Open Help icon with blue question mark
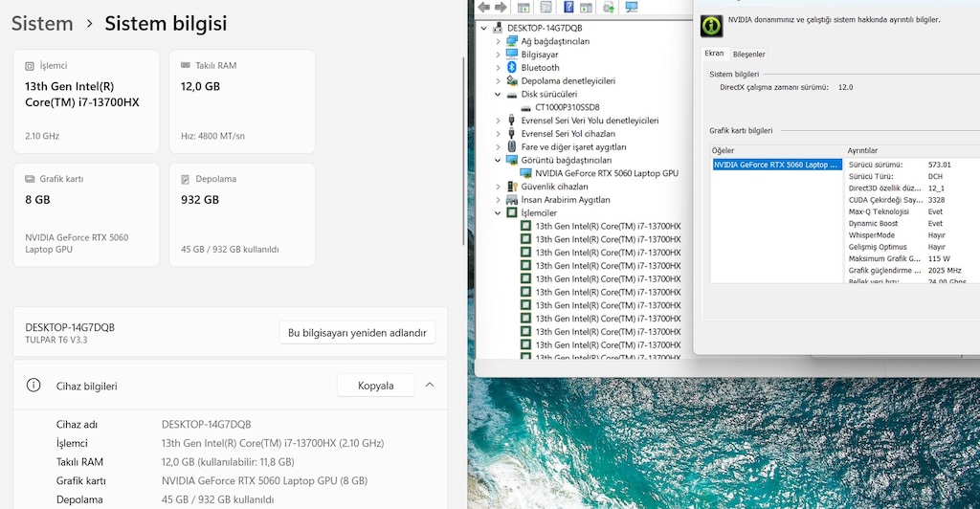 coord(568,7)
